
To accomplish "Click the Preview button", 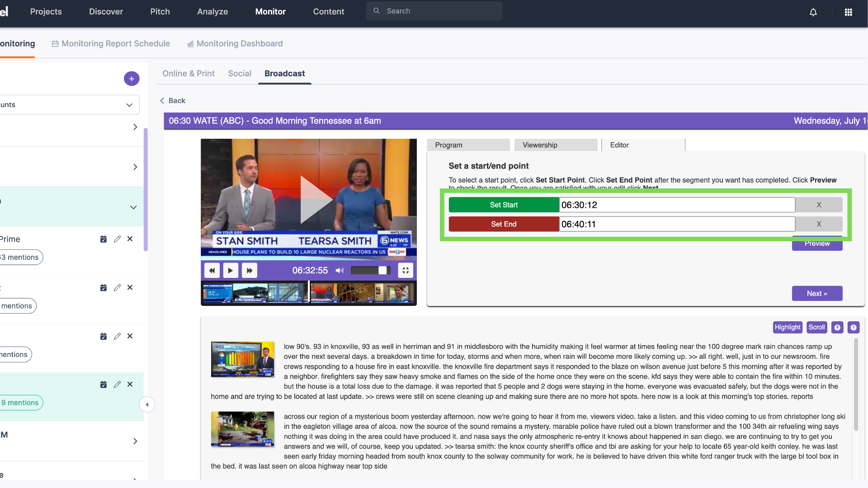I will (x=817, y=244).
